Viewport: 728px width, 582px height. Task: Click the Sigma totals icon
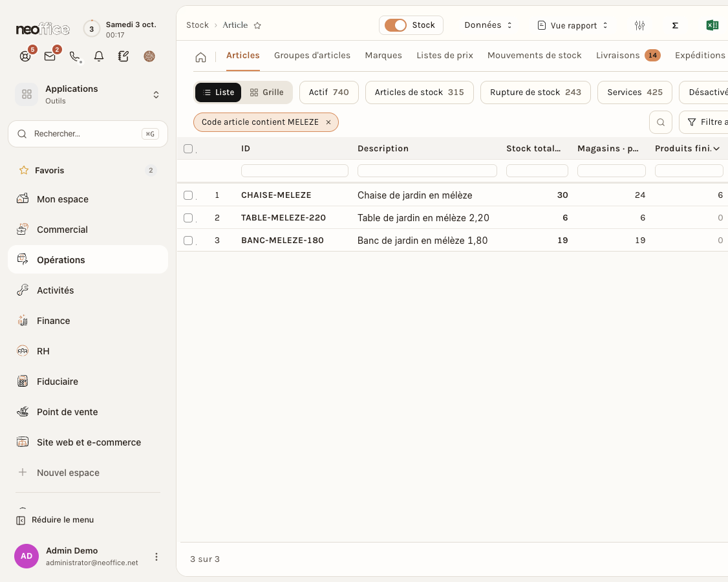click(x=675, y=26)
